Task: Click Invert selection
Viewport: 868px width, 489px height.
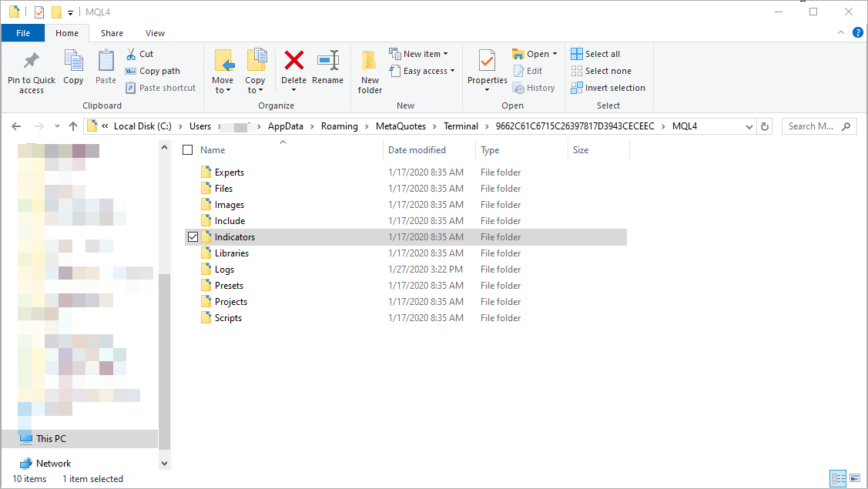Action: [608, 88]
